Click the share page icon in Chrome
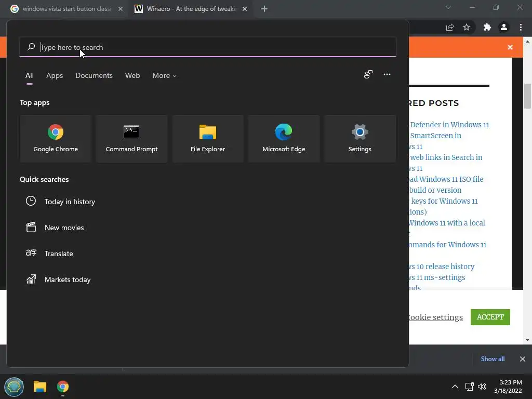The height and width of the screenshot is (399, 532). (450, 27)
